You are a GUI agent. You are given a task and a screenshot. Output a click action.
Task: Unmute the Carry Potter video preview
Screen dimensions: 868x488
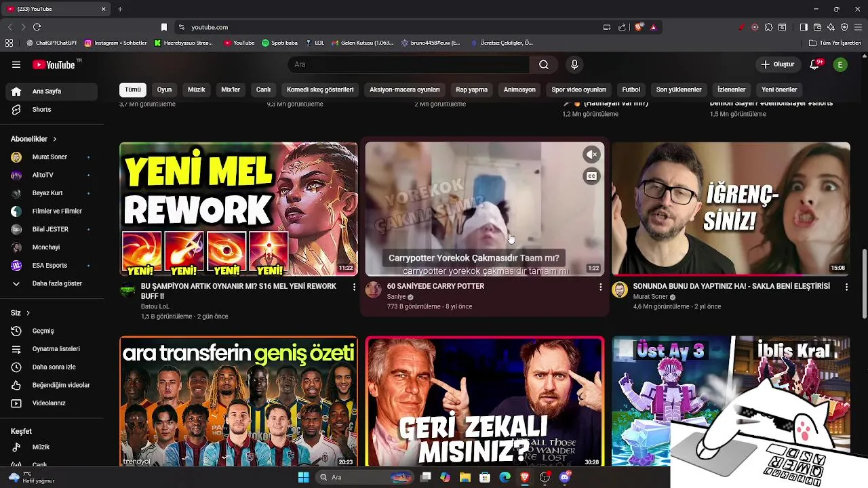(592, 155)
